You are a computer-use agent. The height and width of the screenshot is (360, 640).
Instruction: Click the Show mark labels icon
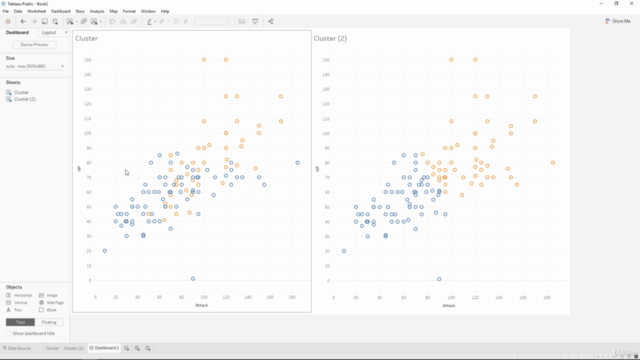(x=176, y=21)
